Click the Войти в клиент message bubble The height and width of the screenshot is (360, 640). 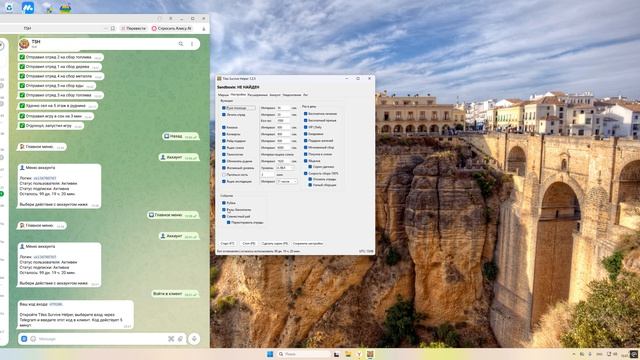[x=175, y=294]
